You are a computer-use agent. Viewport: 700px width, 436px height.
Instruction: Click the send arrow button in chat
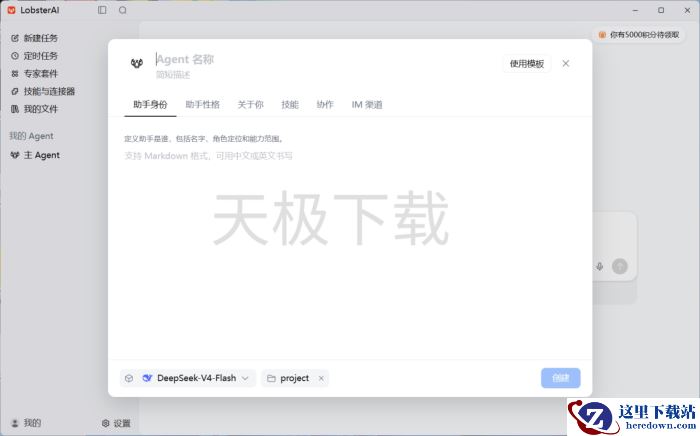620,266
